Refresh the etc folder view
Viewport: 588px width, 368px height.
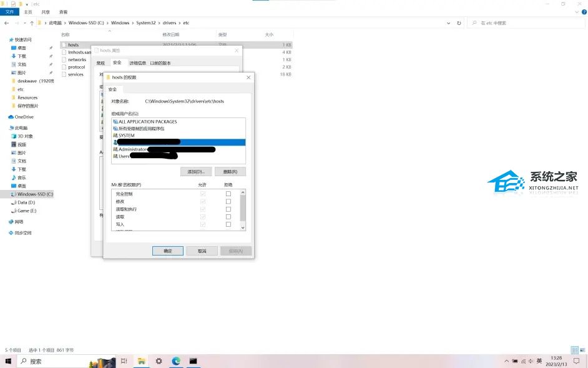point(459,23)
